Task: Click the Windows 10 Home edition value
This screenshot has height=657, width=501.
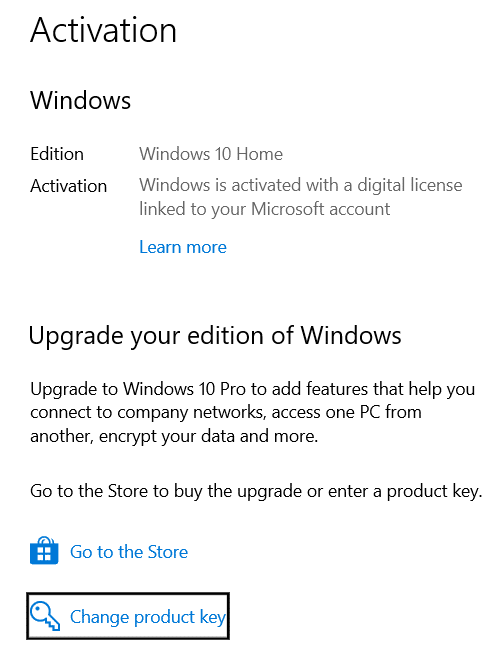Action: click(211, 154)
